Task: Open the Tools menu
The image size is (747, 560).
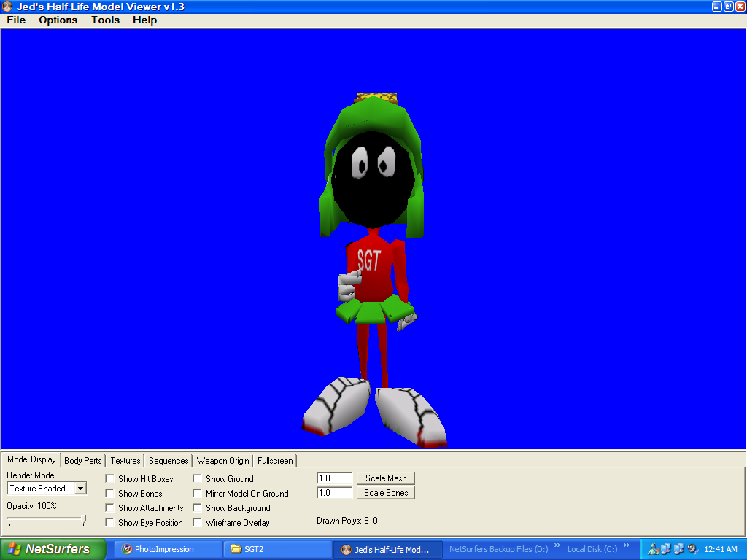Action: click(x=105, y=20)
